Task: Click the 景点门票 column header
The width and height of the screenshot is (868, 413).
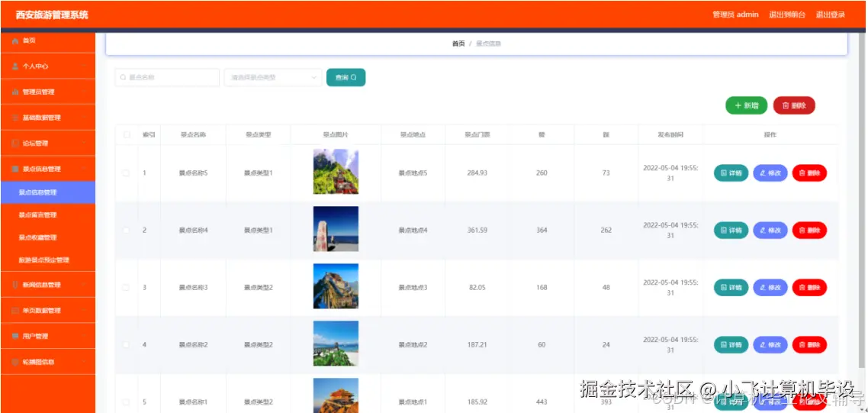Action: tap(477, 134)
